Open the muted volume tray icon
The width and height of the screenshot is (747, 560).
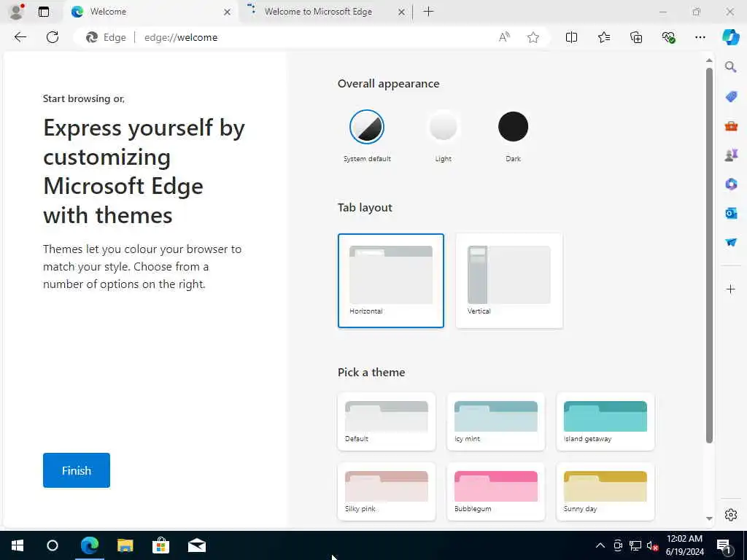pyautogui.click(x=652, y=545)
